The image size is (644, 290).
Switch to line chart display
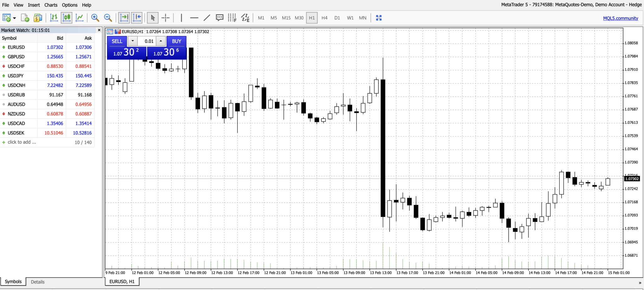coord(80,18)
